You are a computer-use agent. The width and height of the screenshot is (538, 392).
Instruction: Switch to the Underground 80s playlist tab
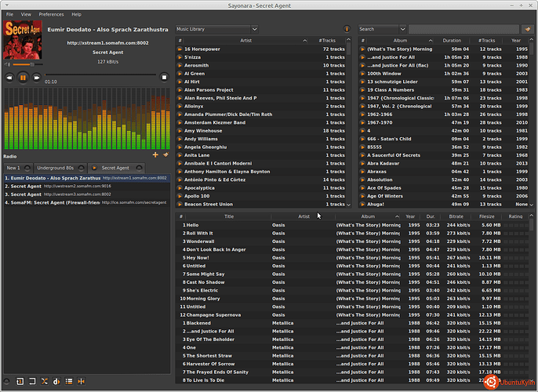tap(55, 168)
